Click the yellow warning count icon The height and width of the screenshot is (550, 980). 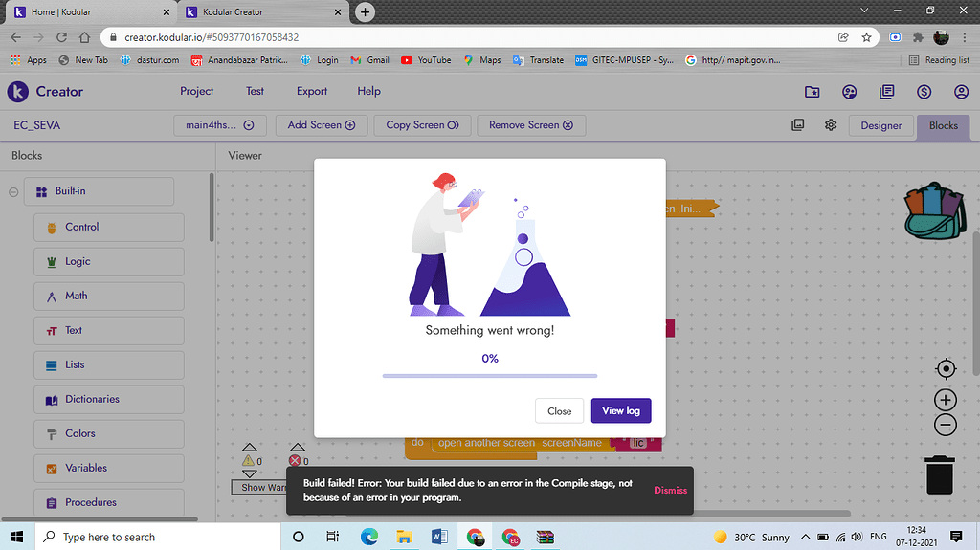click(x=249, y=461)
